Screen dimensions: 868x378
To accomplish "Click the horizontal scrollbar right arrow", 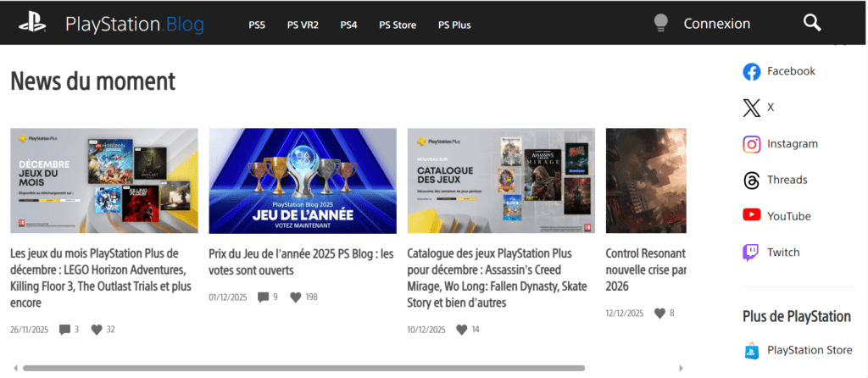I will (x=681, y=368).
